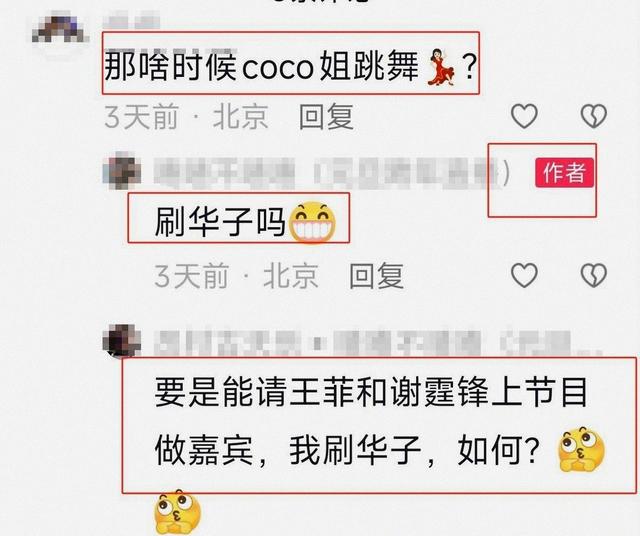Image resolution: width=640 pixels, height=536 pixels.
Task: Click the top commenter's blurred username
Action: tap(131, 21)
